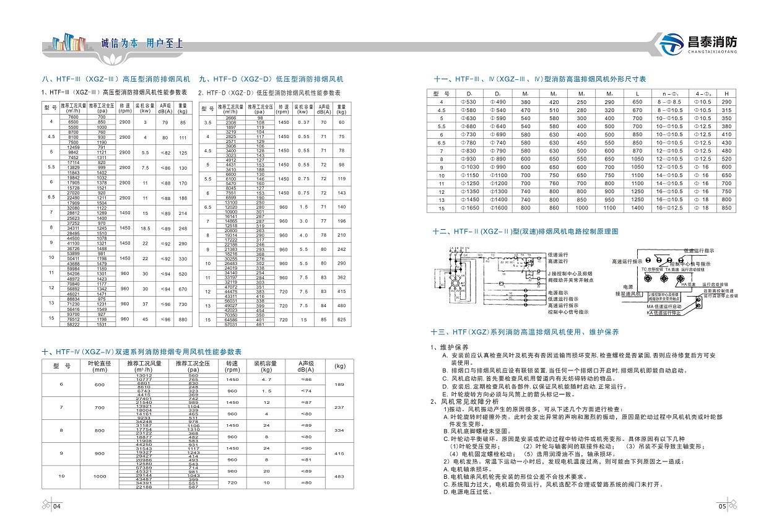Select heading 九、HTF-D 低压型消防排烟风机
Screen dimensions: 779x532
coord(271,79)
